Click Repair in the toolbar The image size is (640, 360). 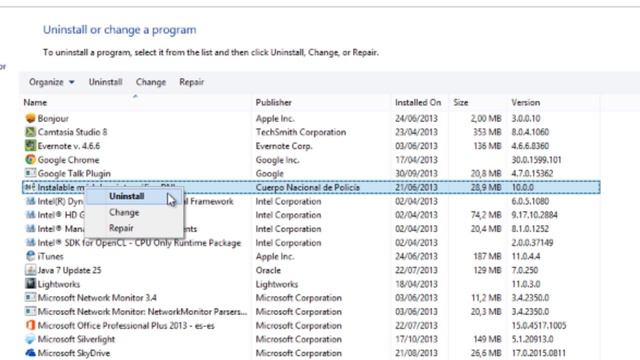click(x=191, y=82)
